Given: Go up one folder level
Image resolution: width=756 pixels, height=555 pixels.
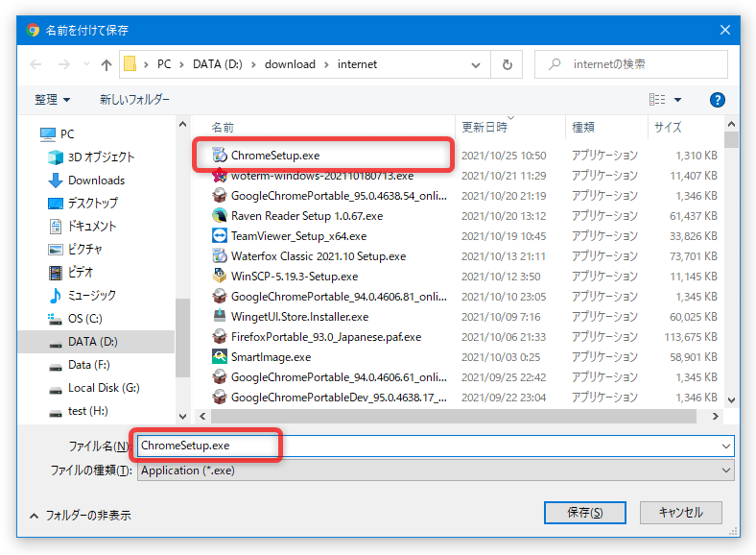Looking at the screenshot, I should (106, 64).
